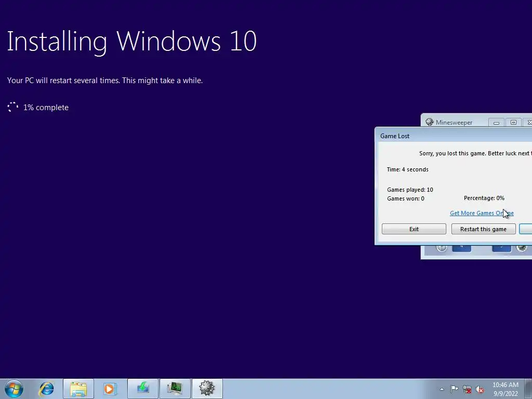Click the muted volume speaker icon
This screenshot has width=532, height=399.
480,389
